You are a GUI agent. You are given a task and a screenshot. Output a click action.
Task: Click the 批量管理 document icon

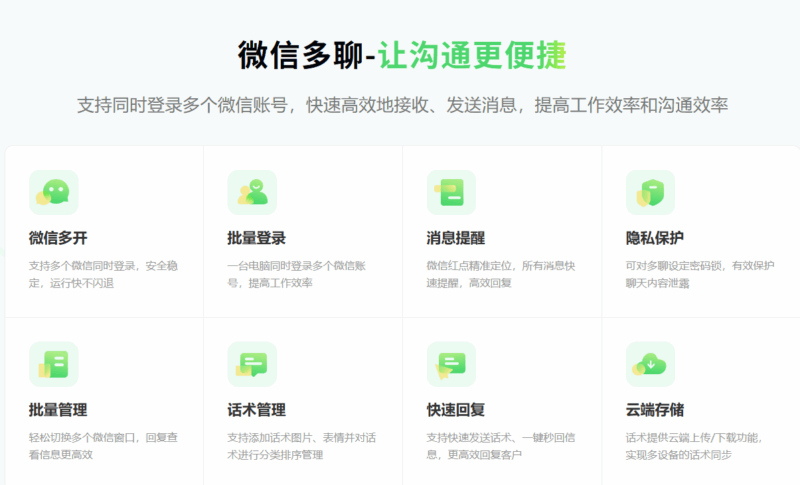pos(53,365)
